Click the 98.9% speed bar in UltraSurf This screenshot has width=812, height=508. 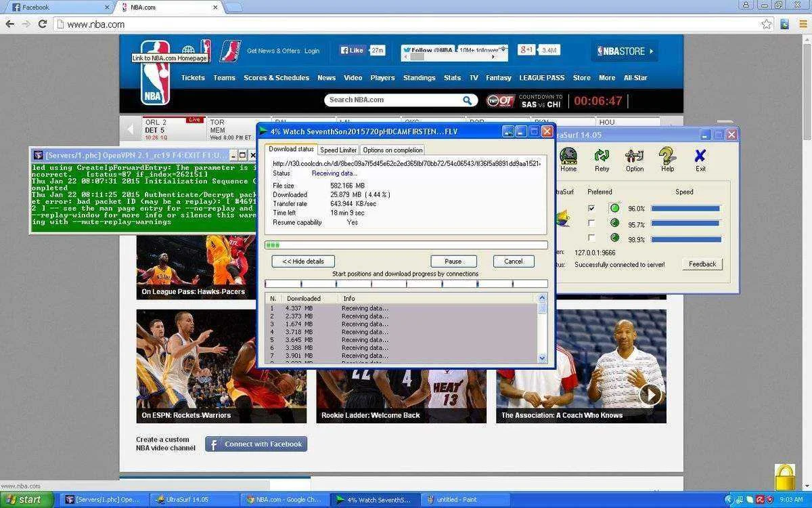(x=686, y=239)
